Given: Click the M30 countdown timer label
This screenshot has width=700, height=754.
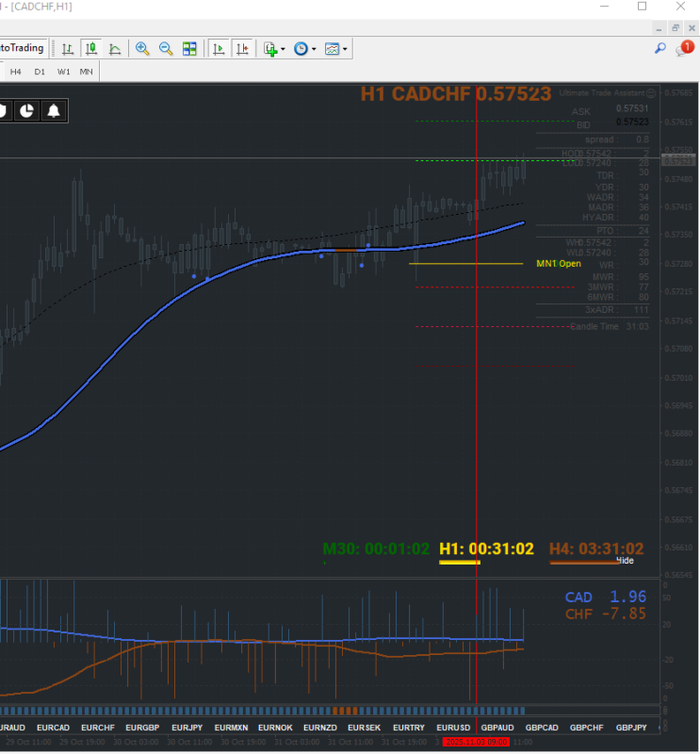Looking at the screenshot, I should tap(376, 549).
